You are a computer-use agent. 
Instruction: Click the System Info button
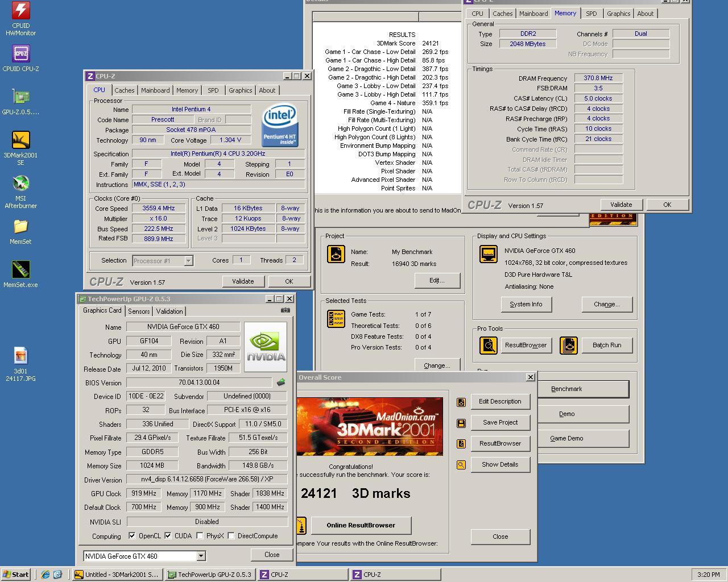(x=526, y=304)
